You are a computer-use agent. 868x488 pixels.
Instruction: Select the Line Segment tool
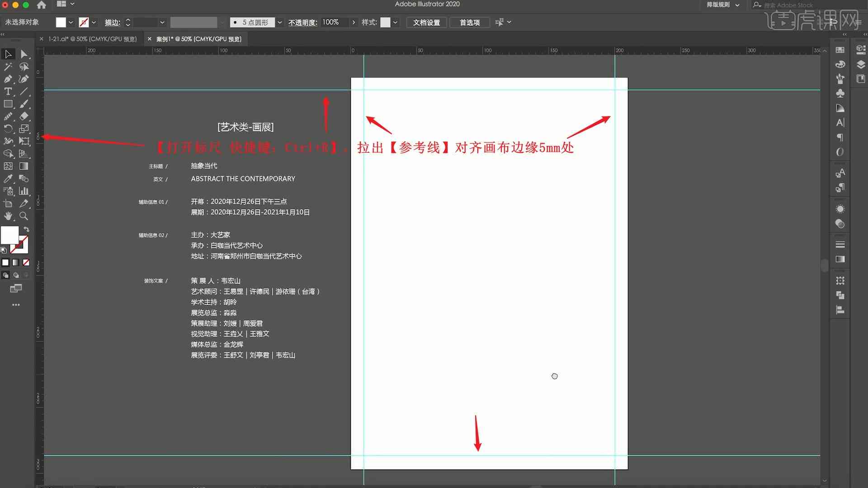24,91
